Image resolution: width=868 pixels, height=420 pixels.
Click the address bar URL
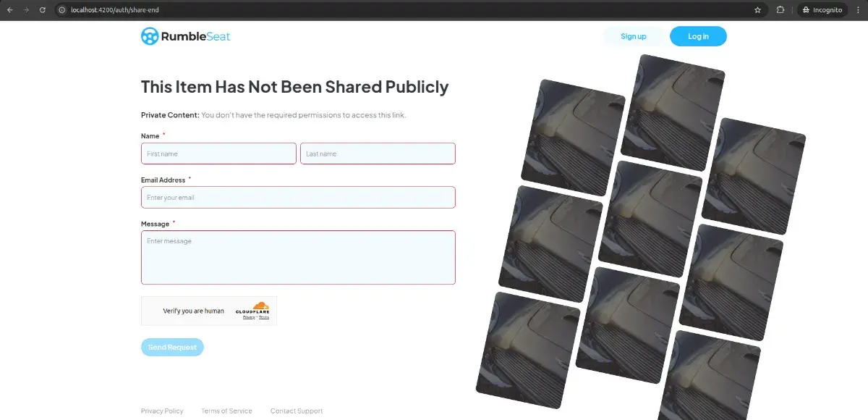(x=116, y=10)
